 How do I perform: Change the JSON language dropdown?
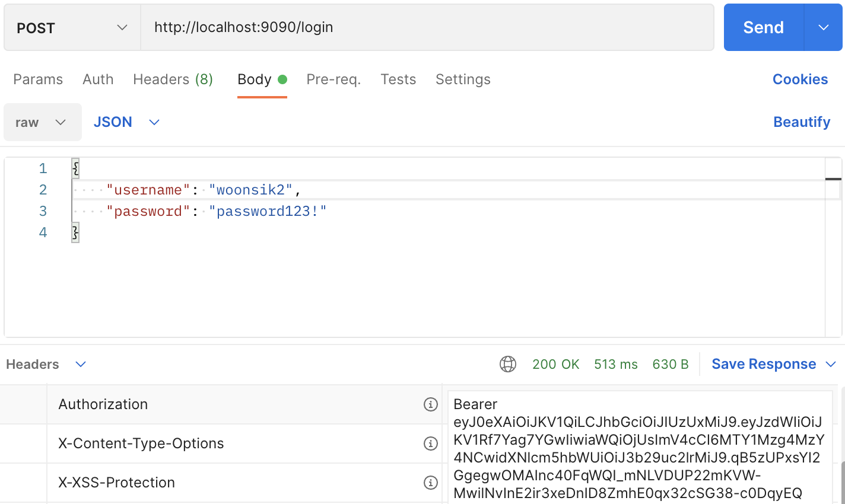[126, 122]
